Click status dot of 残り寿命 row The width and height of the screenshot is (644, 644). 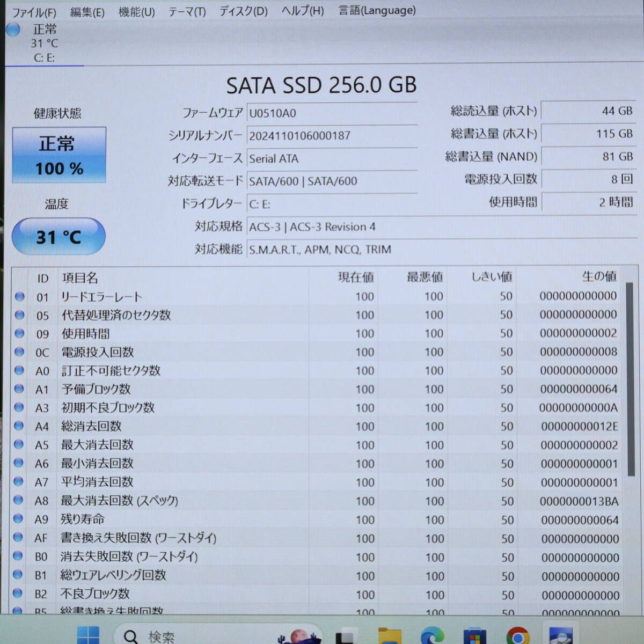(x=18, y=518)
